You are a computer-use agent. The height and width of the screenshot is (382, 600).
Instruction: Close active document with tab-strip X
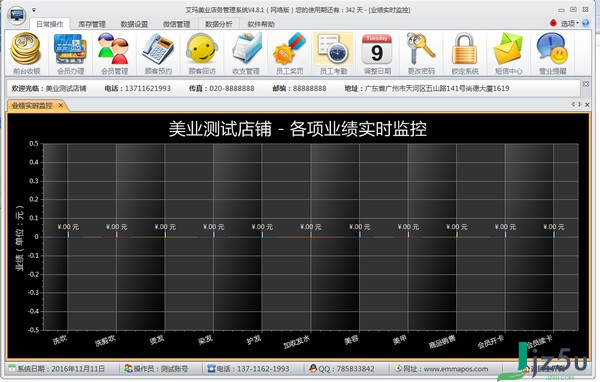(x=587, y=104)
